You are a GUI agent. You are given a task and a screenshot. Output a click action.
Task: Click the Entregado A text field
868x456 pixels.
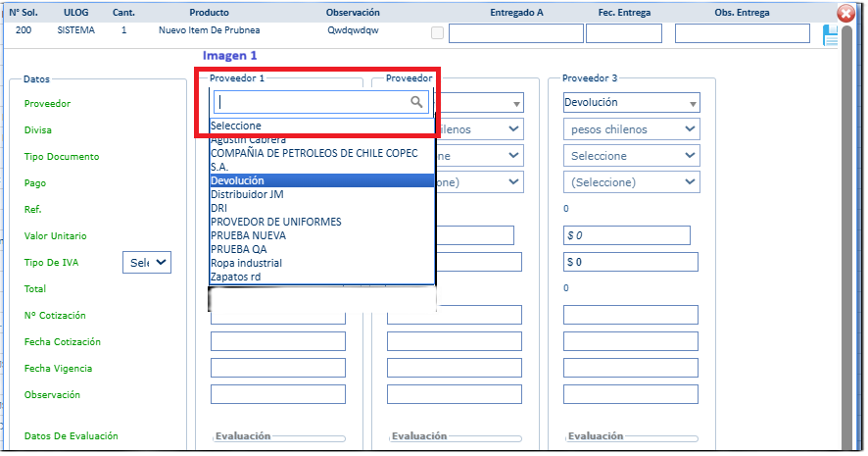click(514, 33)
